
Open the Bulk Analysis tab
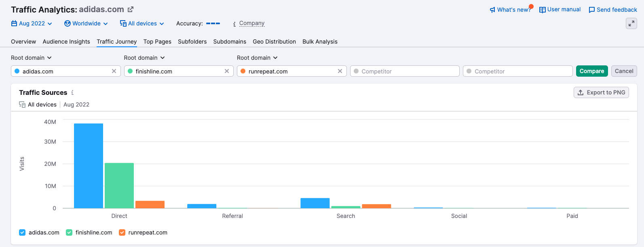point(320,42)
